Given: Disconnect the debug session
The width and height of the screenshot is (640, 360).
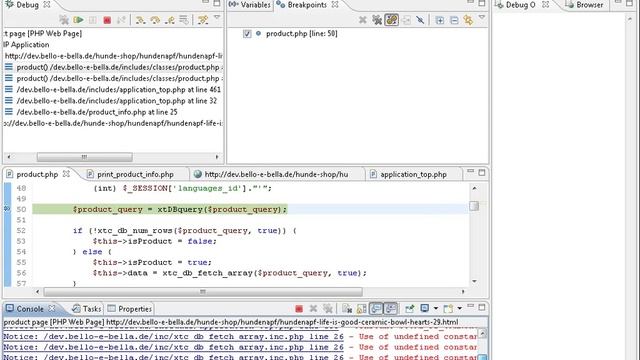Looking at the screenshot, I should pyautogui.click(x=121, y=20).
